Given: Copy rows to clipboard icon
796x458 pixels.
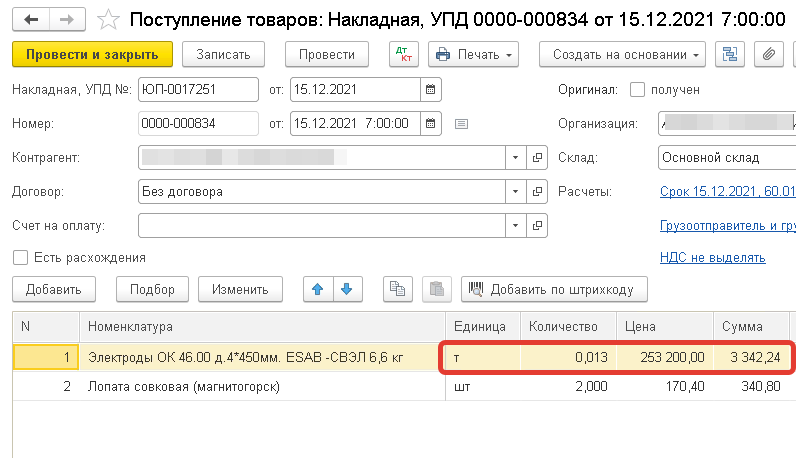Looking at the screenshot, I should 397,289.
